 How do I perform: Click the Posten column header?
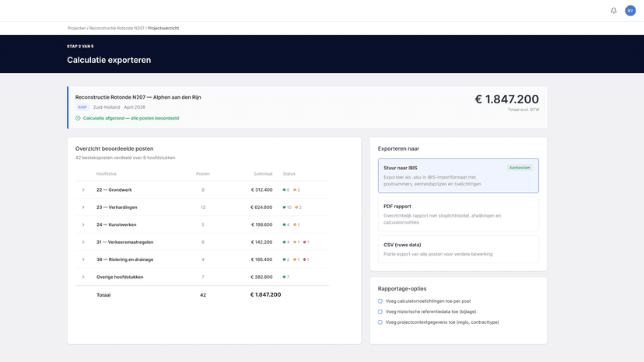[203, 174]
